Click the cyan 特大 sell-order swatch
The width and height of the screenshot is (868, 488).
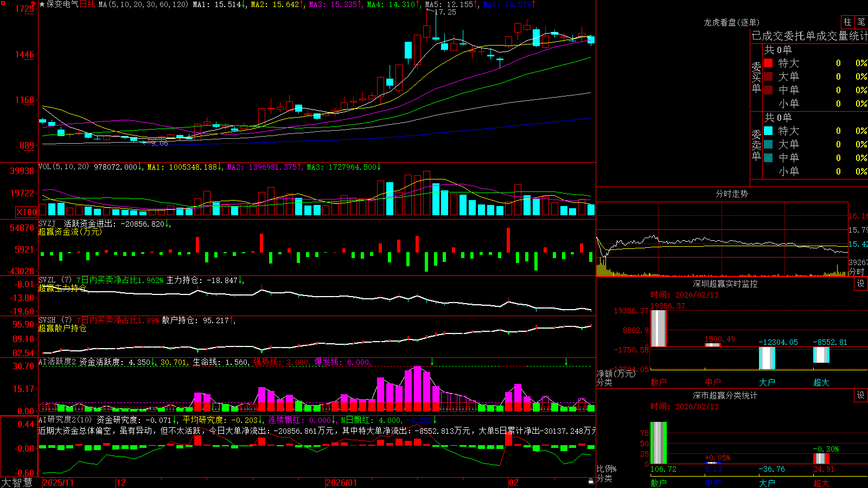coord(768,131)
